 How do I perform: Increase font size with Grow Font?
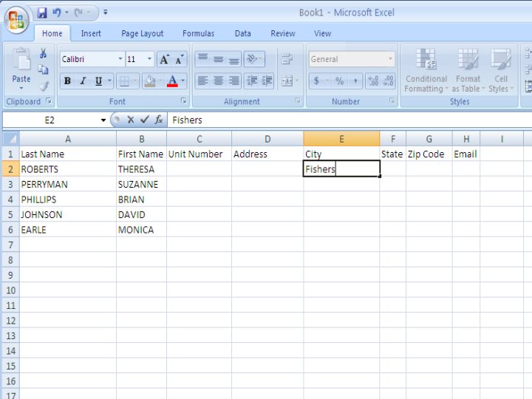click(165, 59)
